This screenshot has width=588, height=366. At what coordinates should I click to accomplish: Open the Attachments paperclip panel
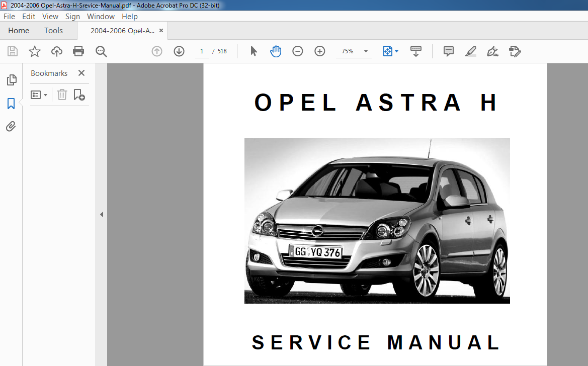click(x=11, y=127)
